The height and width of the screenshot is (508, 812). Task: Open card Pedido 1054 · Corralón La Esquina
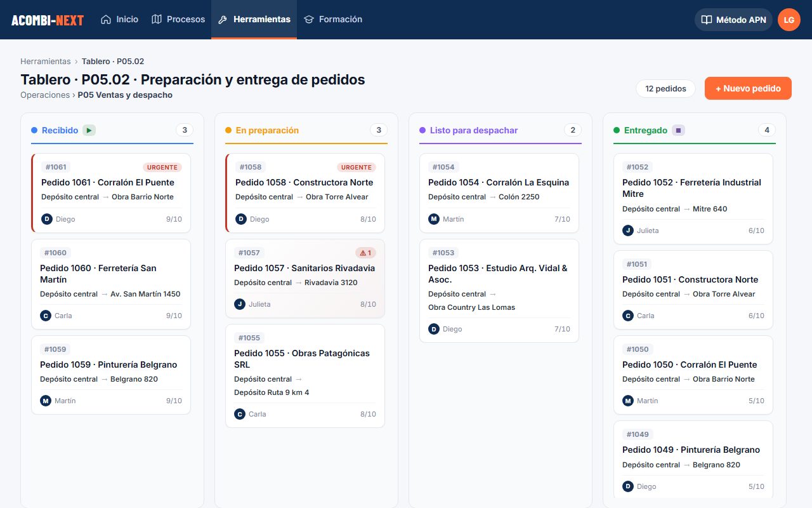click(x=499, y=193)
